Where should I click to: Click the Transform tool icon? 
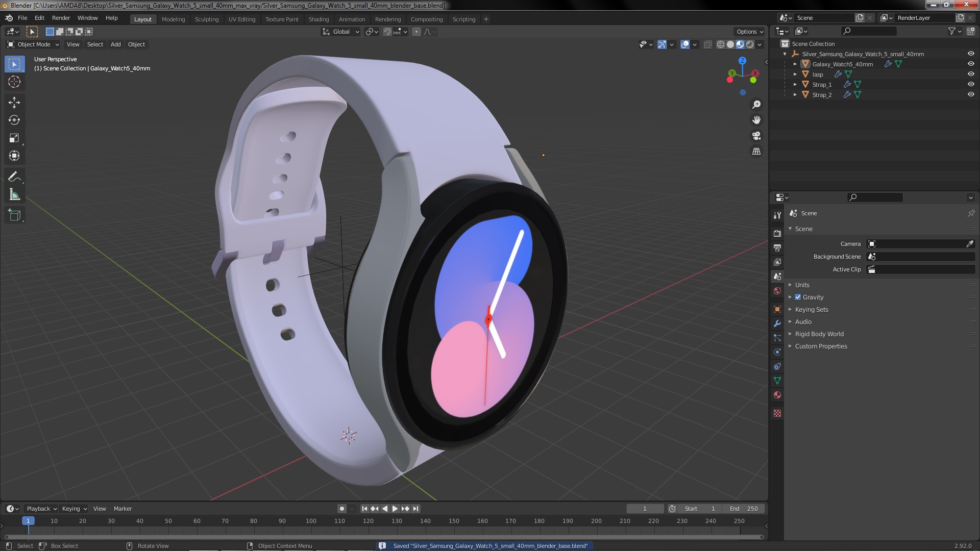click(x=14, y=156)
